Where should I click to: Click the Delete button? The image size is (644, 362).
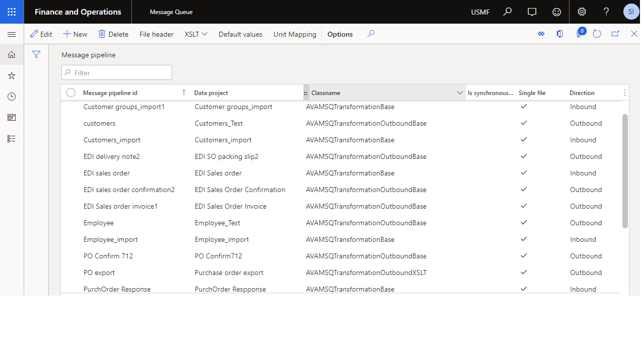coord(113,34)
